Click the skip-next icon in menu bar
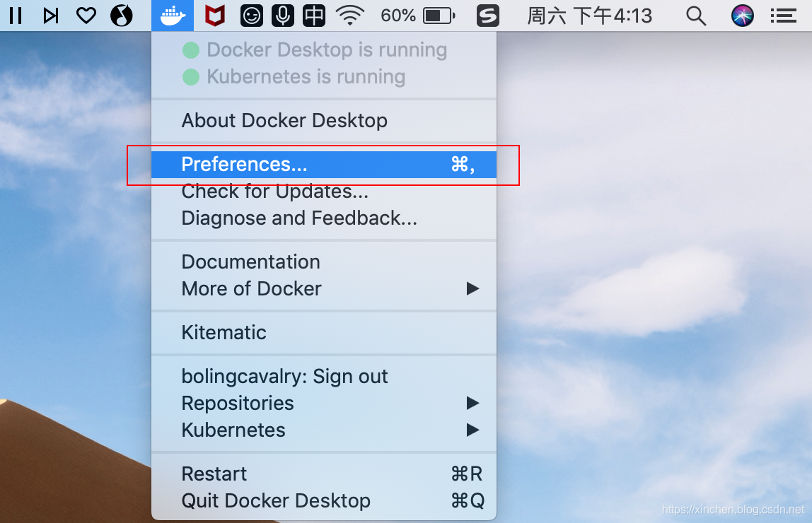This screenshot has height=523, width=812. [51, 15]
